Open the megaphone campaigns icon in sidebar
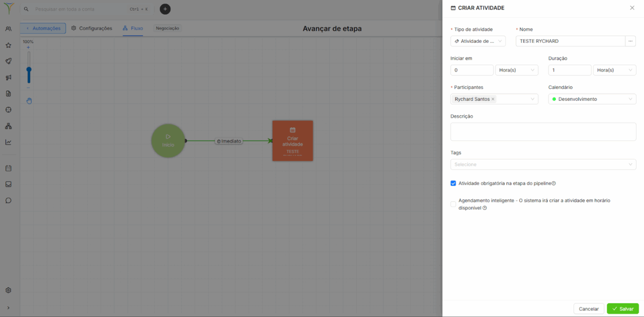 pyautogui.click(x=9, y=77)
